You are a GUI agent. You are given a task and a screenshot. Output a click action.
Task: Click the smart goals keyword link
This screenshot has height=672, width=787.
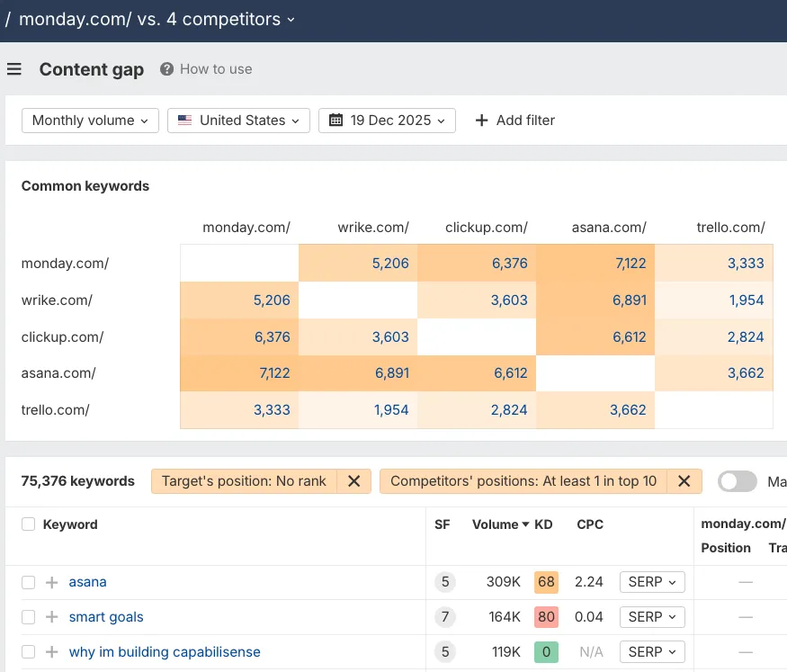[x=105, y=616]
